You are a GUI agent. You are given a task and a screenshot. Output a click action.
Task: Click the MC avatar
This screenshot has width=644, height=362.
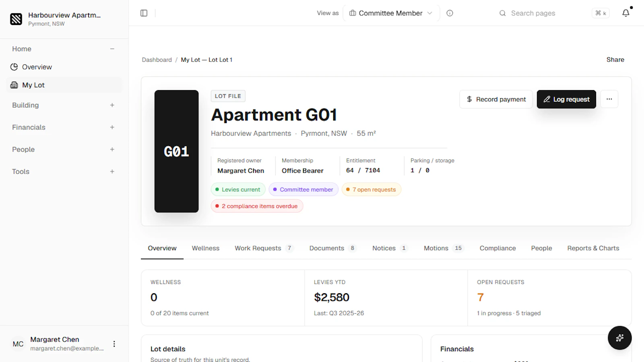[x=18, y=344]
